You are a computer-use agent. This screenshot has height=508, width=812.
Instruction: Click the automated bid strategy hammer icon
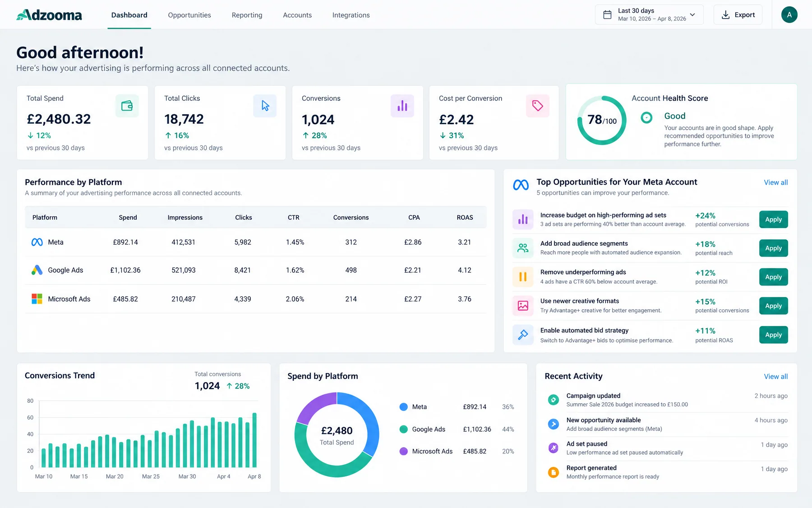coord(523,335)
